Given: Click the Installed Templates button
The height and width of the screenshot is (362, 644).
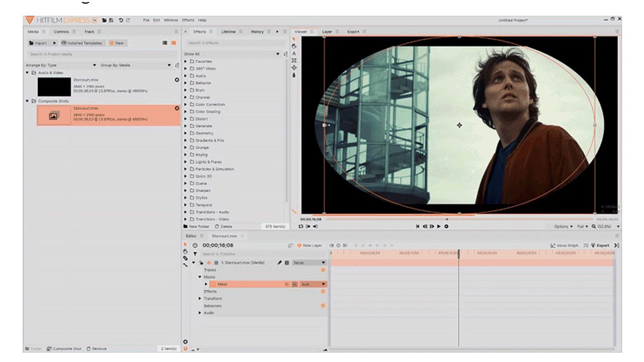Looking at the screenshot, I should tap(82, 43).
